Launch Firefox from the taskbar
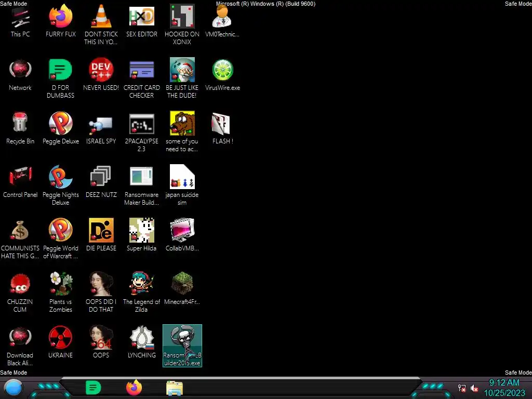The height and width of the screenshot is (399, 532). 134,388
